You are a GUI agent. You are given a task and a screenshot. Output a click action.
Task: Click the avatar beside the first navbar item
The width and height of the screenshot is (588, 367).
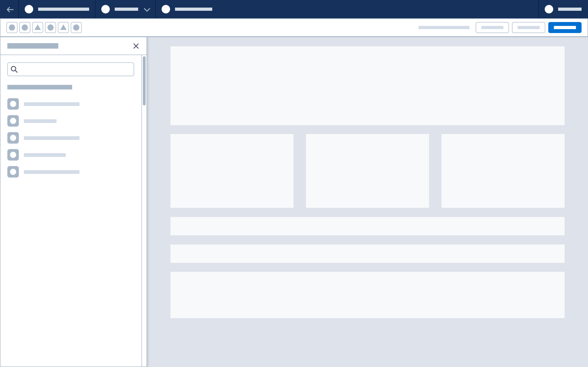[29, 9]
